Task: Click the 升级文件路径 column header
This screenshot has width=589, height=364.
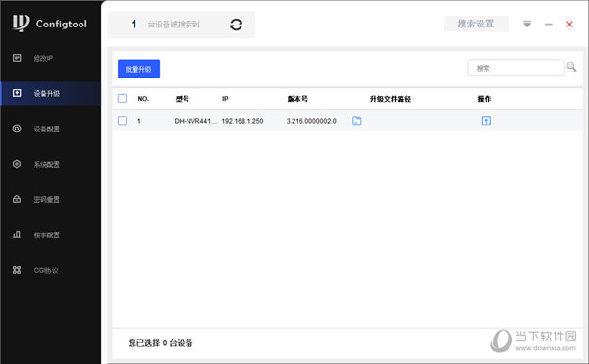Action: [x=391, y=99]
